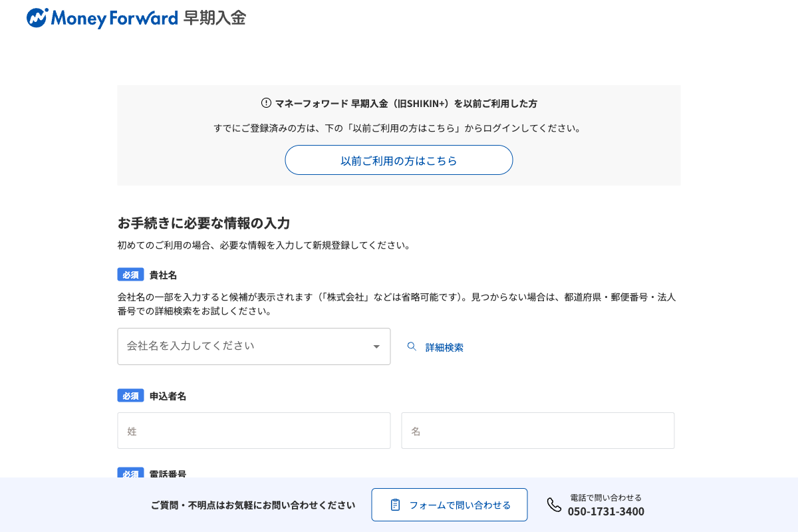Open the company name dropdown arrow
Viewport: 798px width, 532px height.
tap(376, 346)
